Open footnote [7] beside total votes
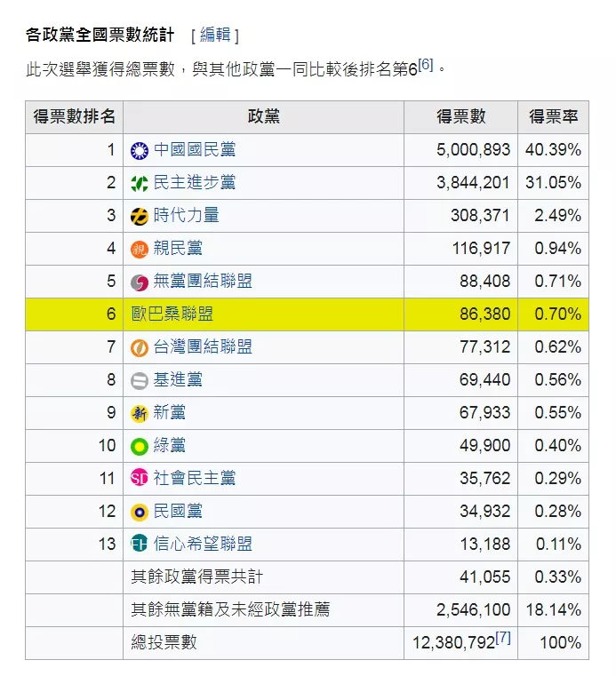616x676 pixels. tap(503, 637)
